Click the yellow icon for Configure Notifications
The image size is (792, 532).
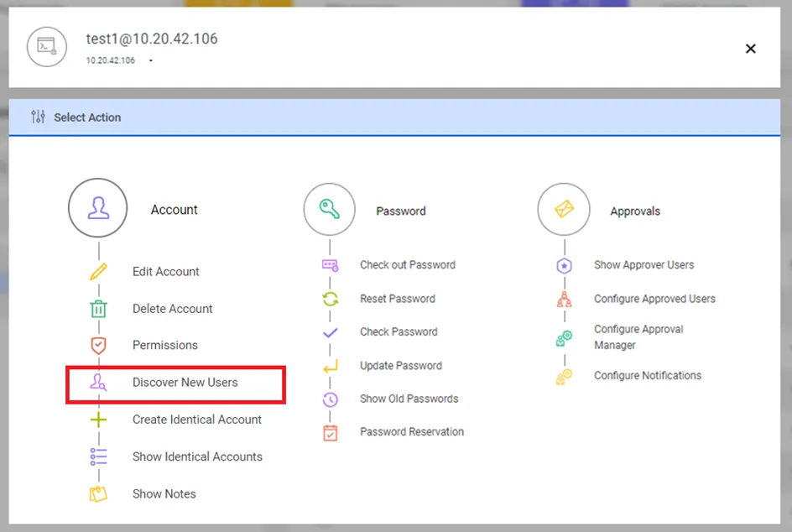(x=564, y=377)
